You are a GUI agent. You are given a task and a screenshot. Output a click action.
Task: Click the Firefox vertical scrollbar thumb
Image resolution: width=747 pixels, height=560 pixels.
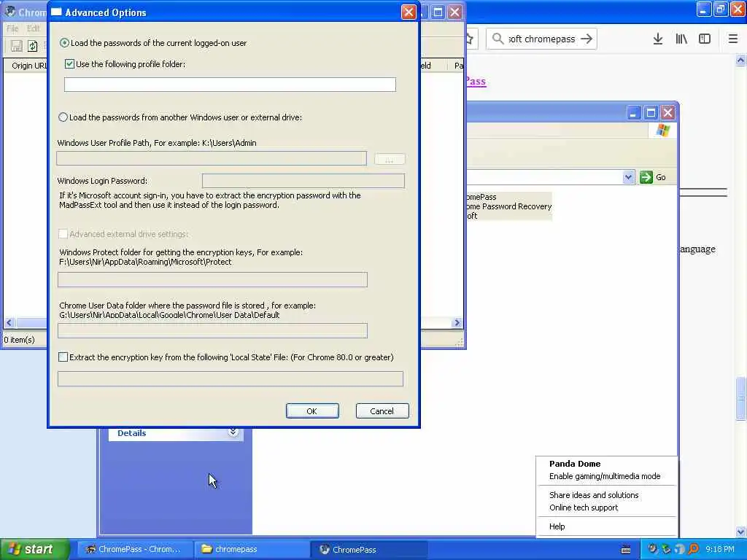tap(741, 399)
